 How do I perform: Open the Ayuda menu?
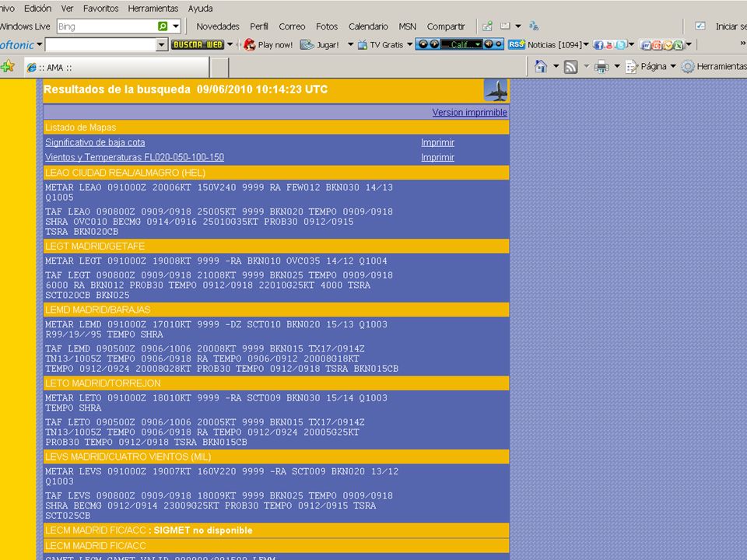coord(200,9)
